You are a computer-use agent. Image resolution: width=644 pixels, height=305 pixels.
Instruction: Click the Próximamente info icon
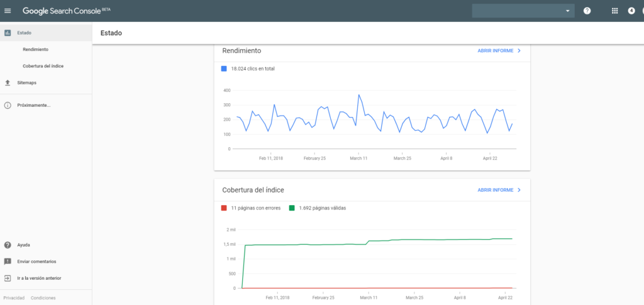click(x=8, y=105)
